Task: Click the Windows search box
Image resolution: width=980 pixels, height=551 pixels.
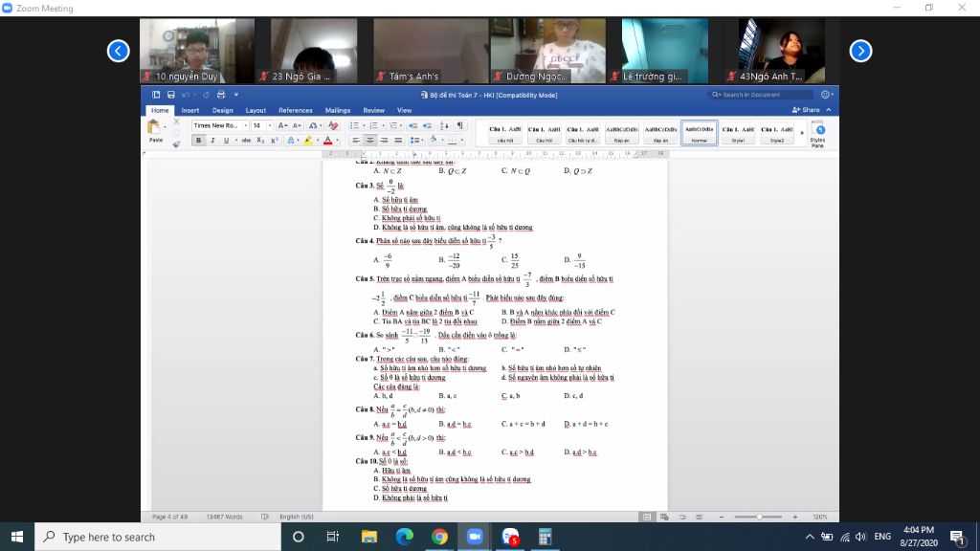Action: pos(158,537)
